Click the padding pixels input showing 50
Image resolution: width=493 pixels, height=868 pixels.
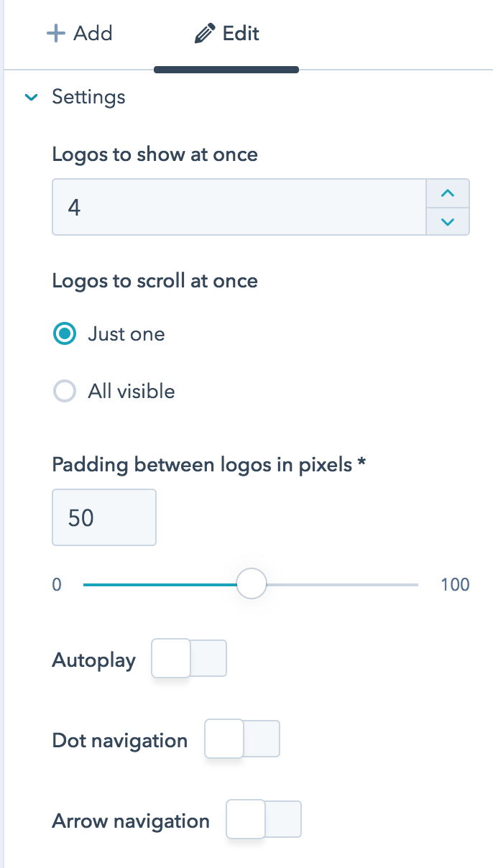click(x=104, y=517)
